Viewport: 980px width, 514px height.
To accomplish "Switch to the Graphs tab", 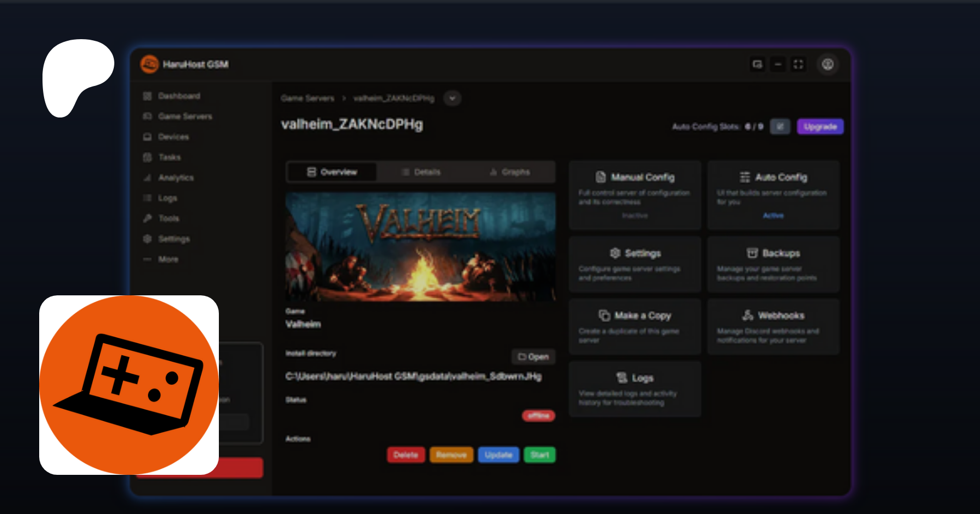I will tap(510, 172).
